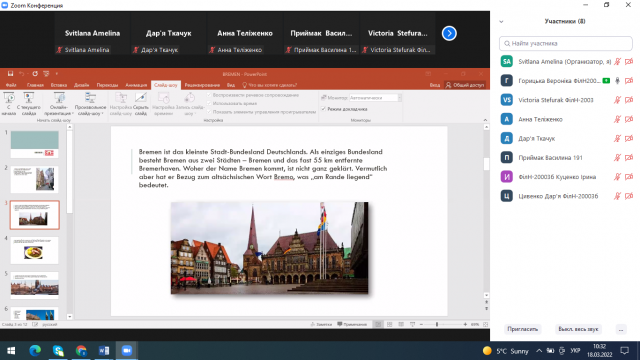
Task: Open Microsoft Edge from taskbar
Action: point(35,351)
